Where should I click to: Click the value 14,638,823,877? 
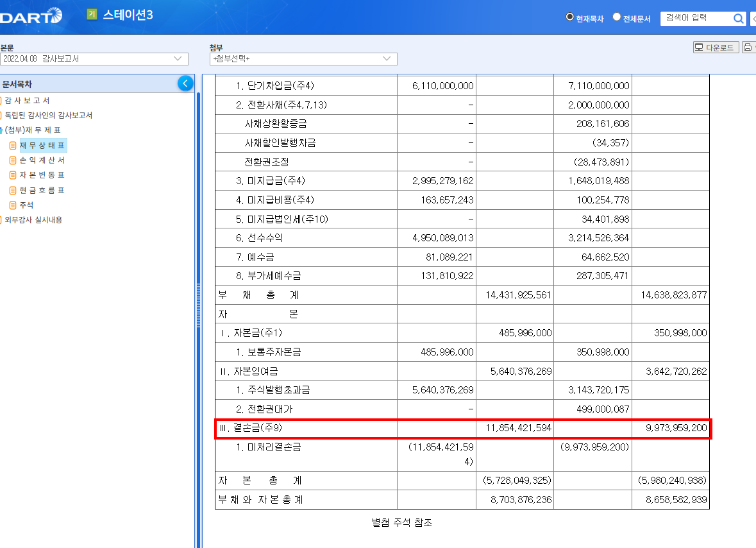click(x=673, y=295)
